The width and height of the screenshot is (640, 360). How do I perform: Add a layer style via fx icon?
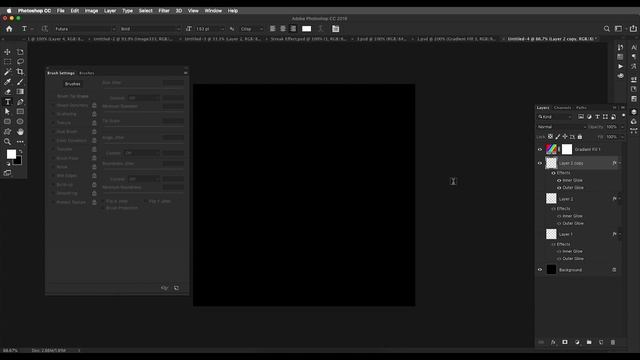(553, 342)
